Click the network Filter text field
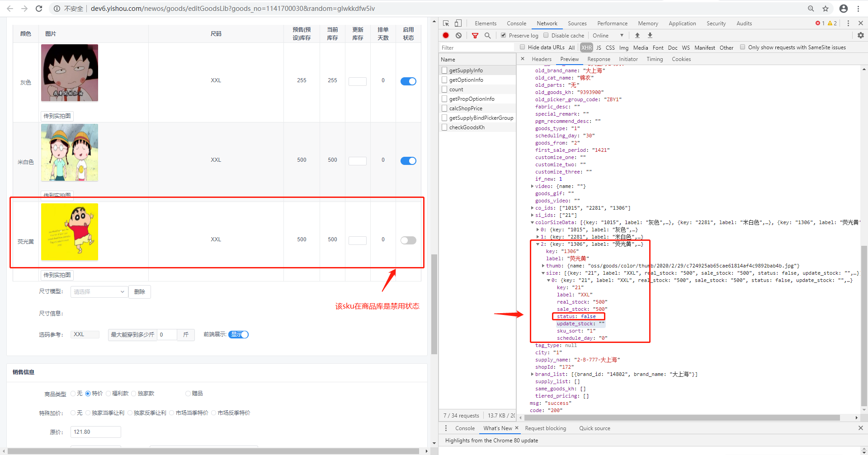Viewport: 868px width, 455px height. coord(477,47)
